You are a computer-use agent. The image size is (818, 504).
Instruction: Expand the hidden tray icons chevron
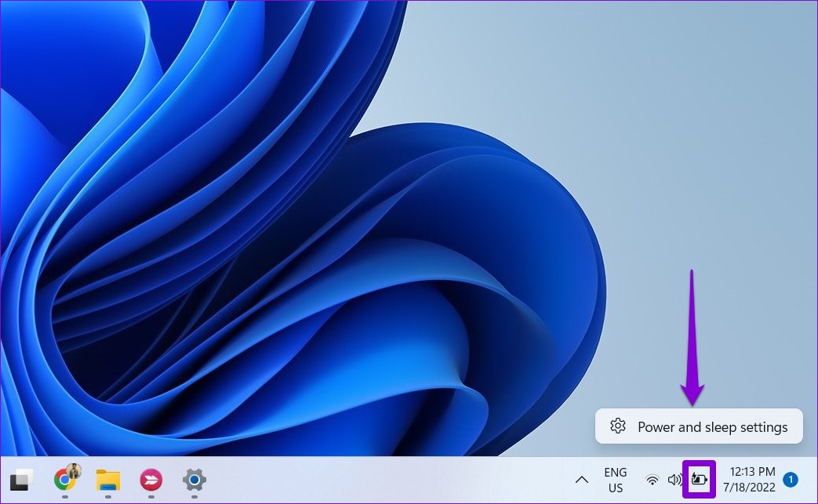[x=582, y=480]
